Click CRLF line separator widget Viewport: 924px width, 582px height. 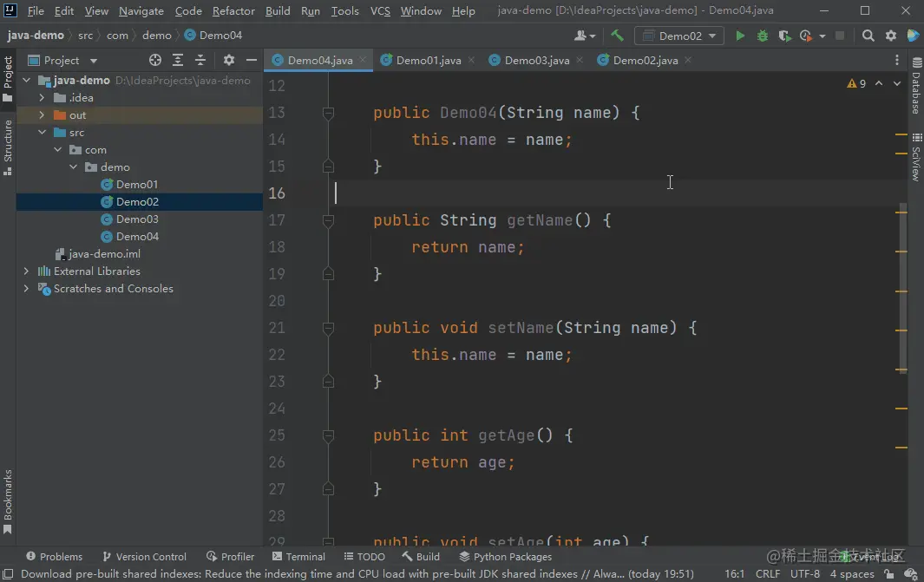pyautogui.click(x=767, y=573)
